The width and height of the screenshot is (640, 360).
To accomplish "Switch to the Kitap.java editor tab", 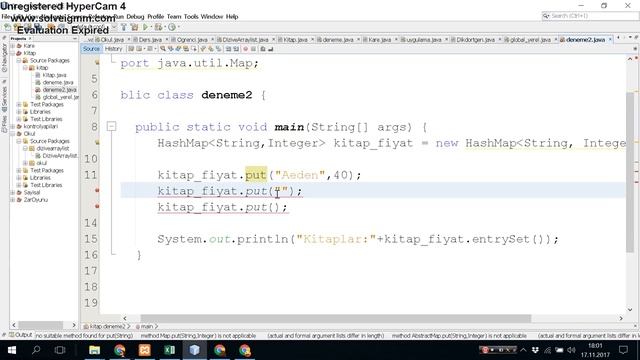I will 296,40.
